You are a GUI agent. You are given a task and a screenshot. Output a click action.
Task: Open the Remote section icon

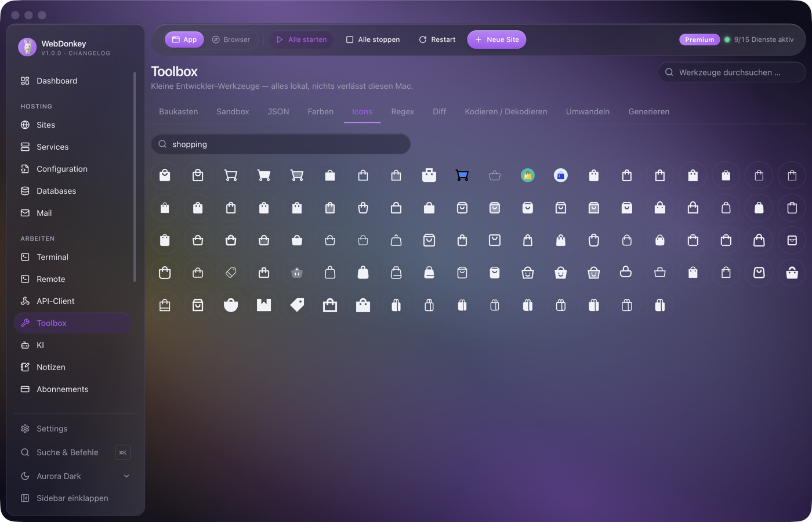25,279
